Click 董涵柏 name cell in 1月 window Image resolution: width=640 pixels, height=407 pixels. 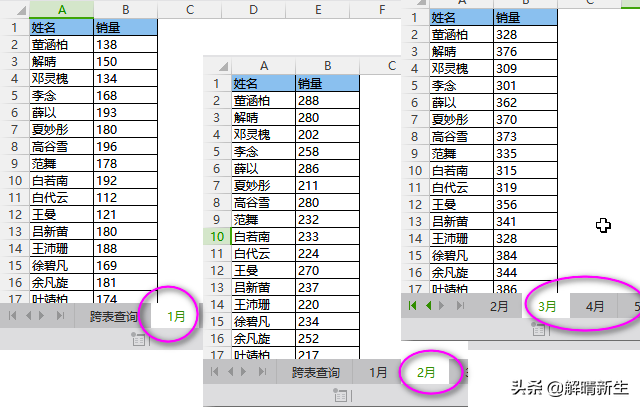tap(62, 44)
